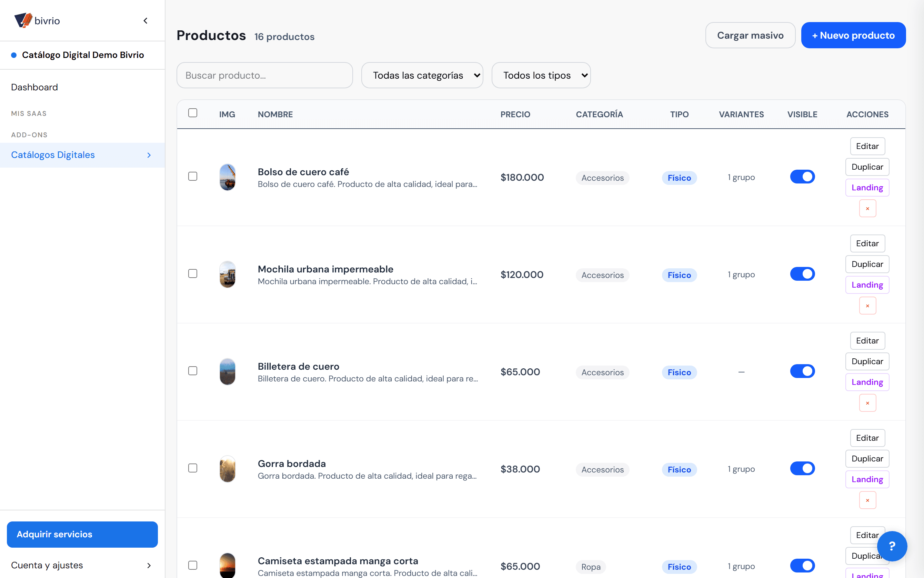Edit the Gorra bordada product
This screenshot has width=924, height=578.
[x=867, y=438]
